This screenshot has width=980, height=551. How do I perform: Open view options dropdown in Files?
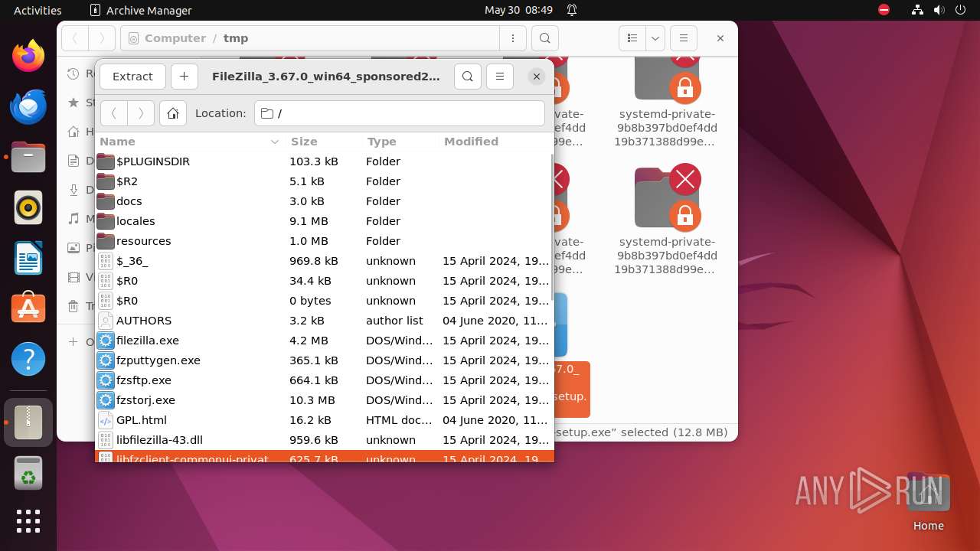[x=655, y=38]
